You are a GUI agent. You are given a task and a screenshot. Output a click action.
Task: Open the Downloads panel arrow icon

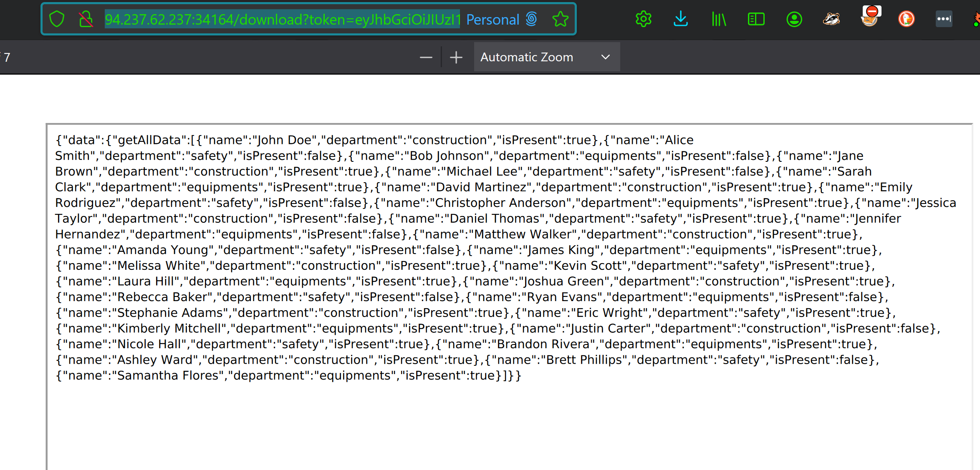pos(681,19)
